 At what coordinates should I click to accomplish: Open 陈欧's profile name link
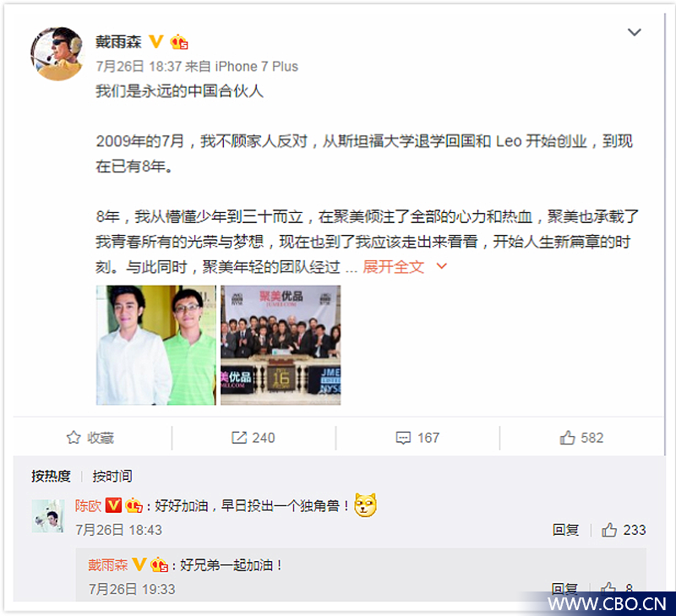88,505
